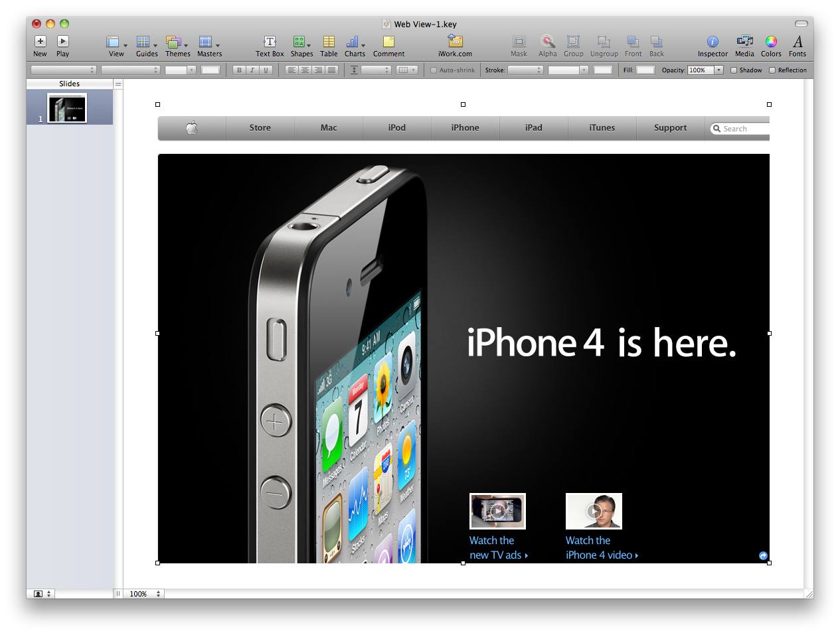
Task: Click the iPhone tab in web navigation
Action: coord(465,128)
